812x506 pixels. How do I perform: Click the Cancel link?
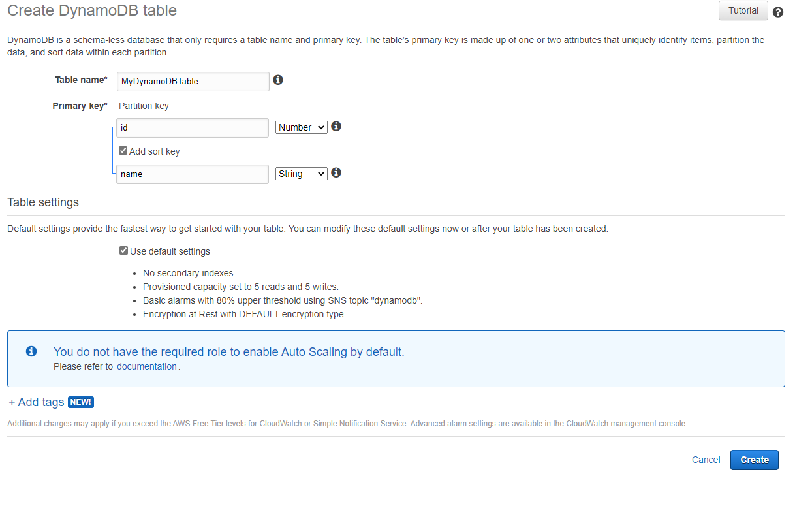tap(706, 460)
